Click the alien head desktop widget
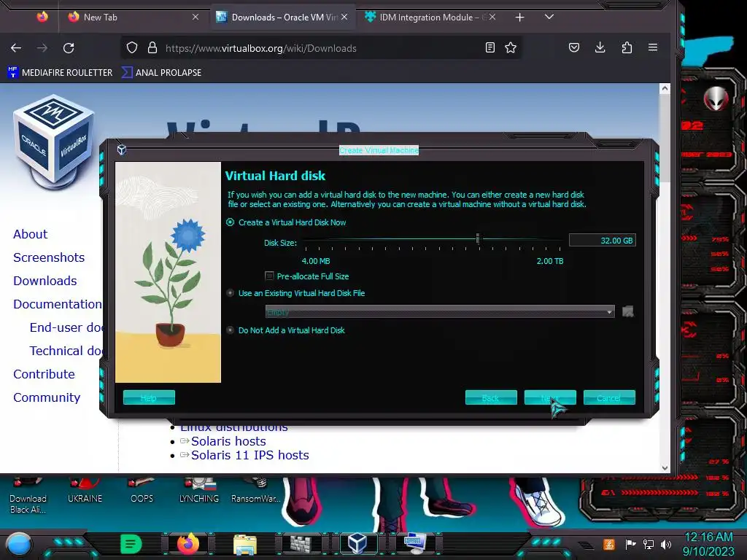 [x=716, y=99]
